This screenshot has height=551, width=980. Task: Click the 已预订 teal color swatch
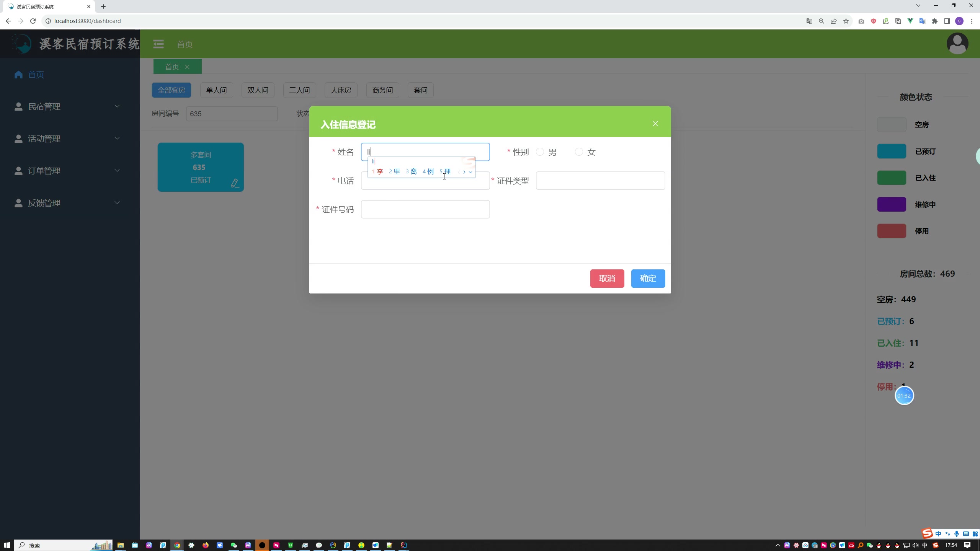coord(892,151)
